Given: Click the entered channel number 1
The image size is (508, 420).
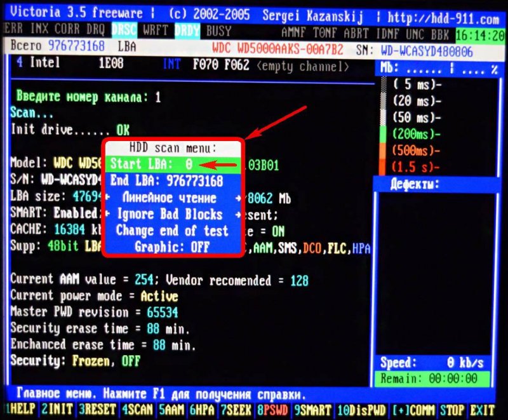Looking at the screenshot, I should tap(157, 97).
